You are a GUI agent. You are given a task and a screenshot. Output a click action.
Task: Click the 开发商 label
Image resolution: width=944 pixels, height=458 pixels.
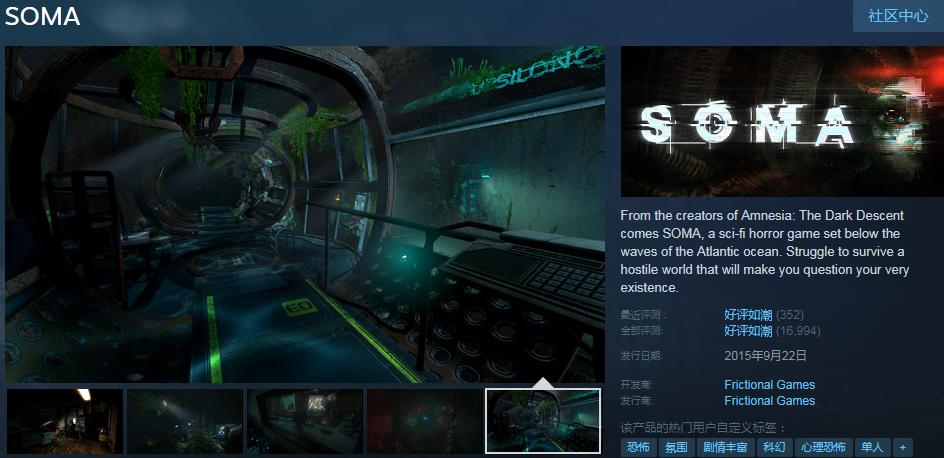[637, 385]
